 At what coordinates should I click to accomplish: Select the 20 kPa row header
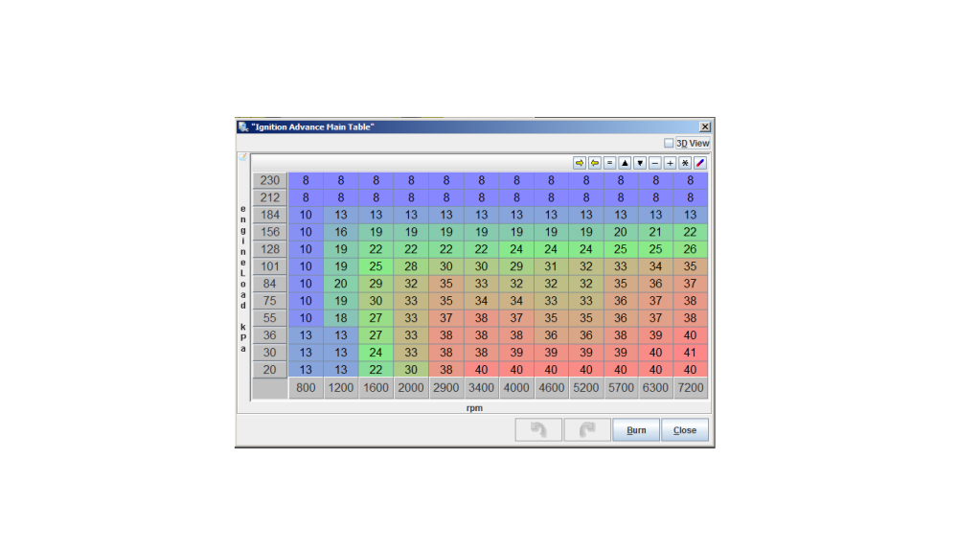tap(270, 370)
